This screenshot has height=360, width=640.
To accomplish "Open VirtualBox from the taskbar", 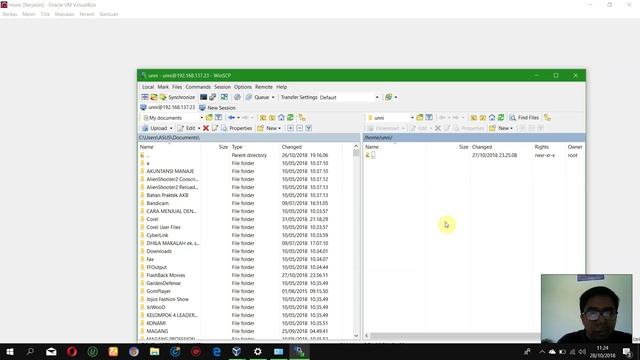I will coord(237,351).
